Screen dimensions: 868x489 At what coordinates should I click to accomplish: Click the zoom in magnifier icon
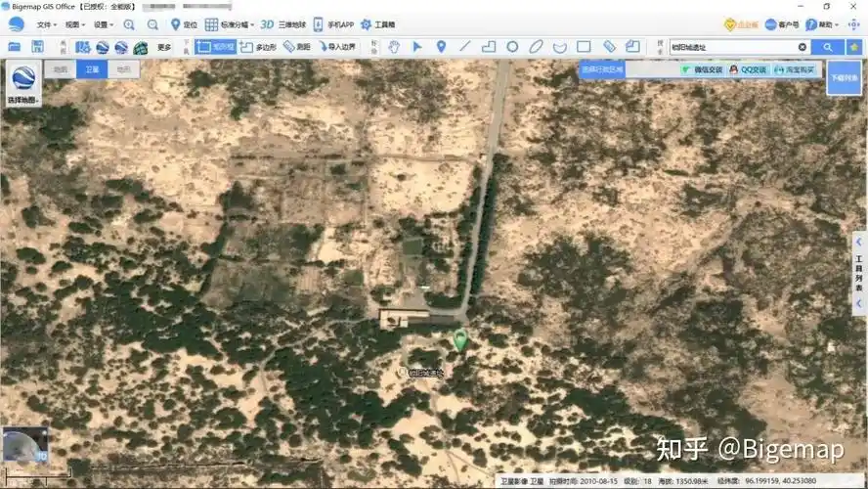(129, 24)
